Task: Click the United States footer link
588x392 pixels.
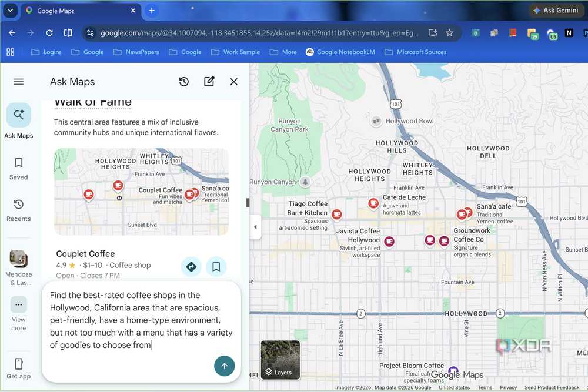Action: (x=454, y=387)
